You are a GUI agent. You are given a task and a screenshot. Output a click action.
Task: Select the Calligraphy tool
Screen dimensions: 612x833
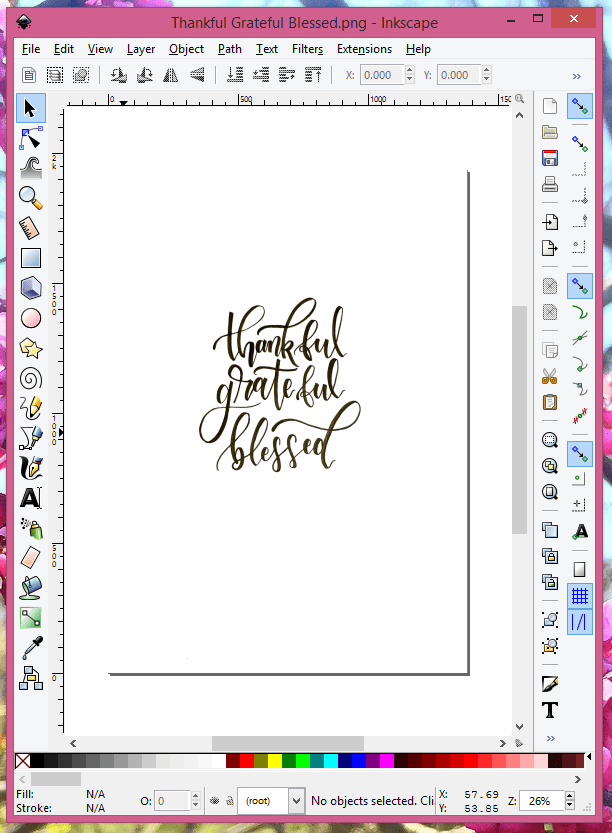pyautogui.click(x=30, y=468)
